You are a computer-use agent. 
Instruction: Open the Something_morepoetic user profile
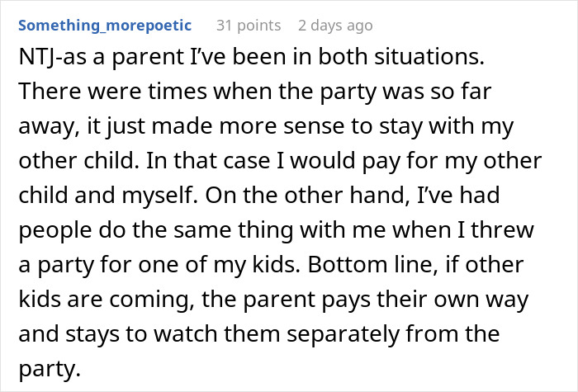[x=105, y=26]
